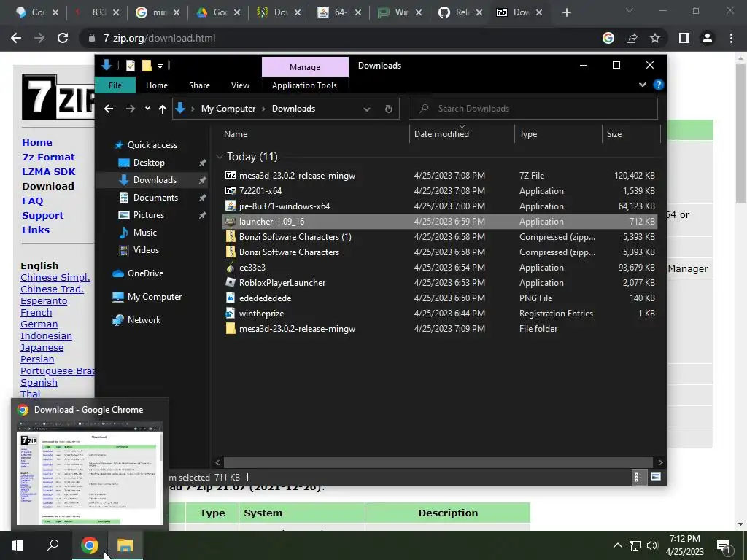Screen dimensions: 747x560
Task: Click New Folder icon in title bar
Action: click(x=147, y=66)
